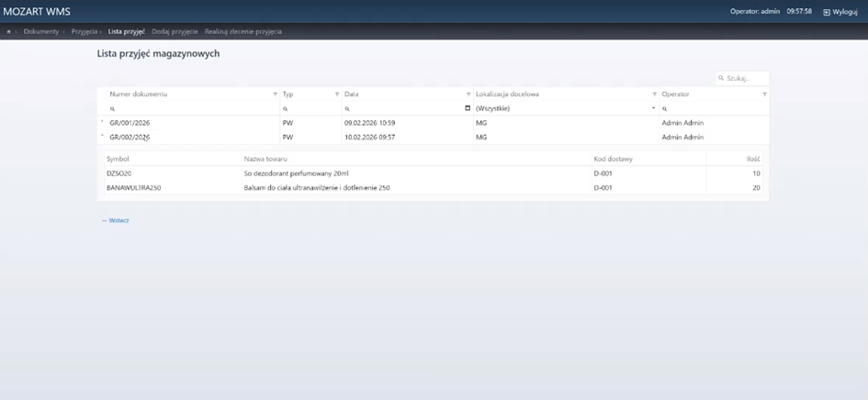Open filter icon on Data column
The image size is (868, 400).
[468, 94]
